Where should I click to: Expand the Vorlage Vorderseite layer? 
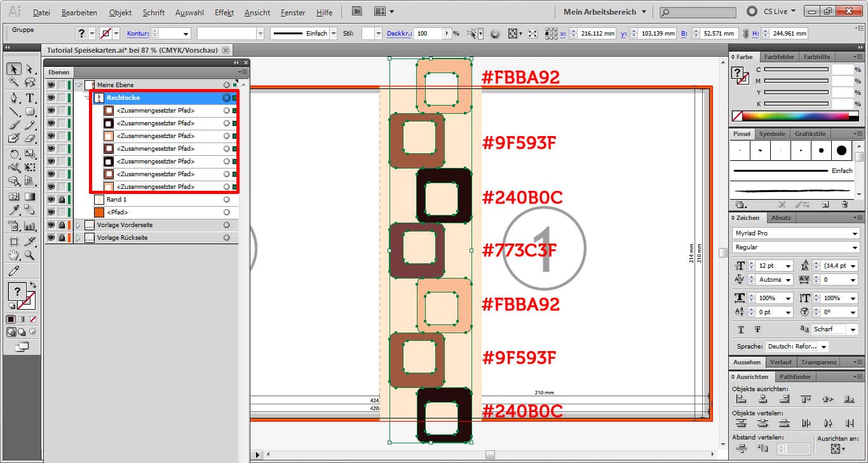pos(79,225)
